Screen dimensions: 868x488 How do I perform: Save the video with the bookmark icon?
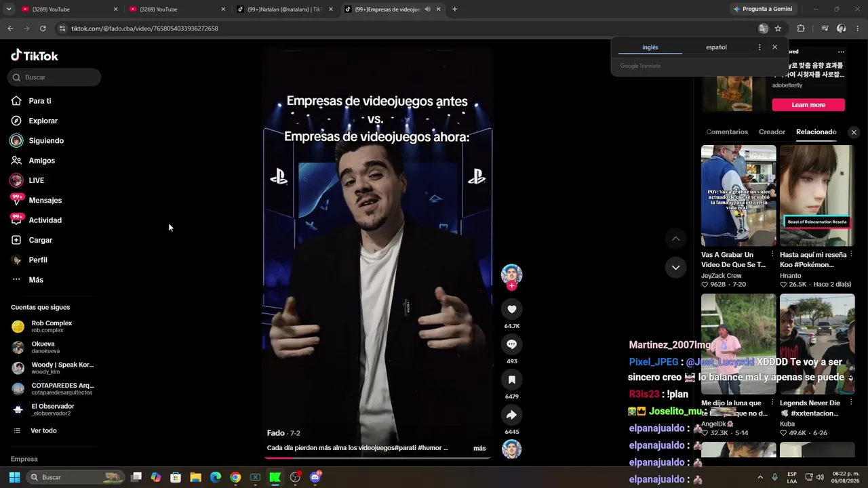(x=511, y=380)
